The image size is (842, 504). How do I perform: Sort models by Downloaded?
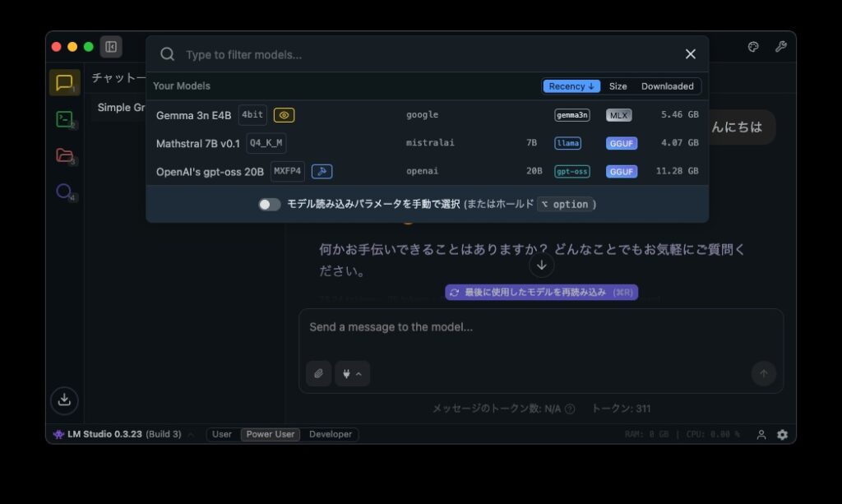tap(668, 86)
